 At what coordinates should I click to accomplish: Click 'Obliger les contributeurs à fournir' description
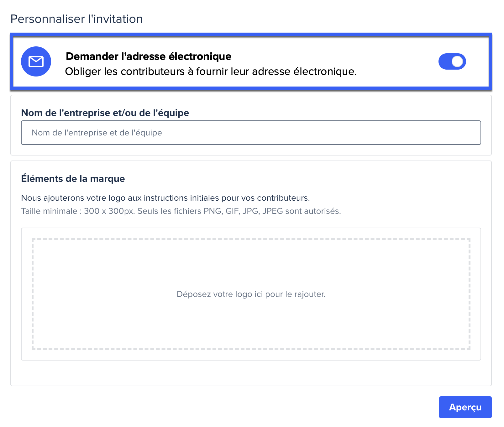211,71
